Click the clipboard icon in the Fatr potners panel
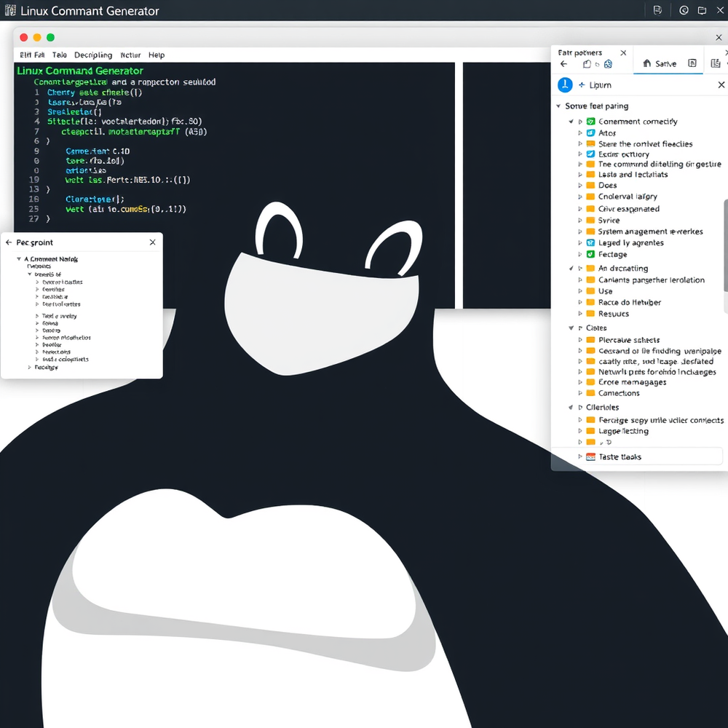The height and width of the screenshot is (728, 728). [x=587, y=63]
